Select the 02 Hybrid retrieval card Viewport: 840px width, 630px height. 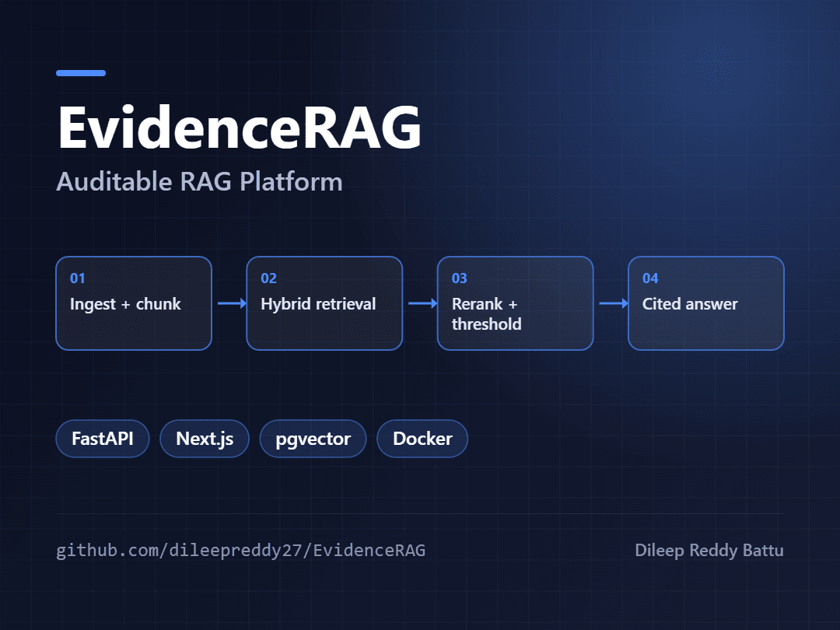tap(324, 303)
